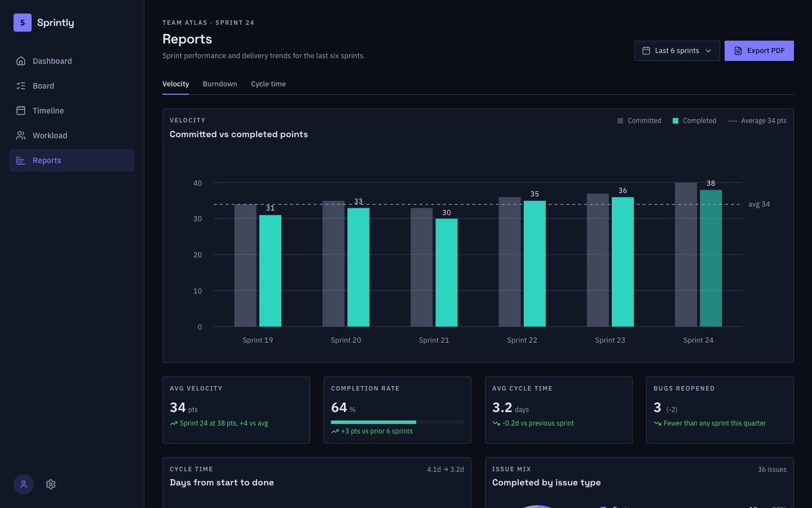Click the trend-up icon under Avg Velocity
Image resolution: width=812 pixels, height=508 pixels.
[x=174, y=423]
